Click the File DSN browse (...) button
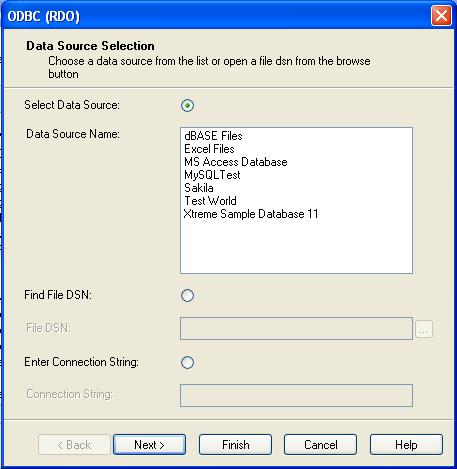The height and width of the screenshot is (469, 457). pyautogui.click(x=424, y=329)
